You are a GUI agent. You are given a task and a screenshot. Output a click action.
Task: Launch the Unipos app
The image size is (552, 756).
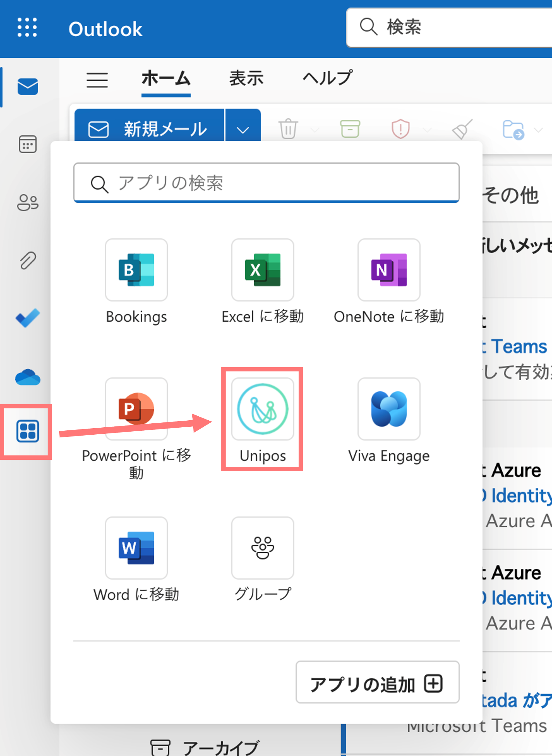[263, 420]
